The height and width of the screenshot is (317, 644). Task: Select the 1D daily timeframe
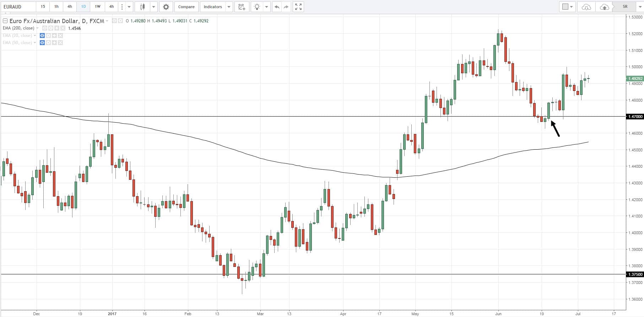(x=83, y=7)
